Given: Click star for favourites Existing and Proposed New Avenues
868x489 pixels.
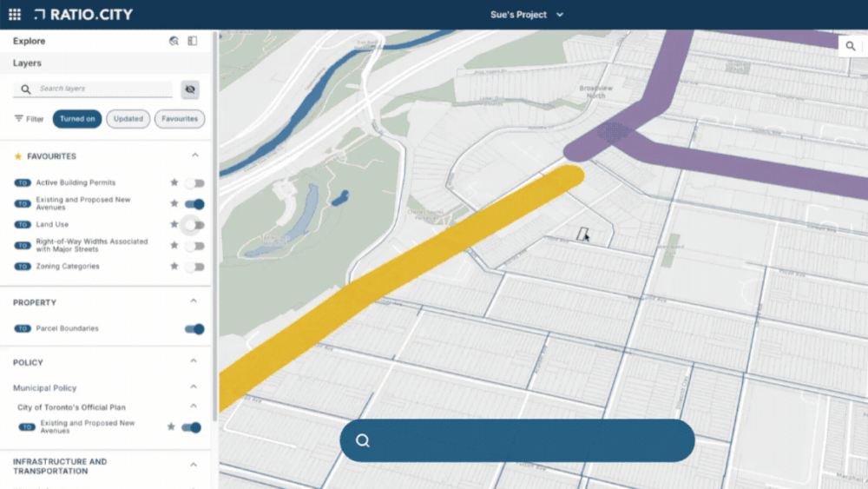Looking at the screenshot, I should pos(174,203).
